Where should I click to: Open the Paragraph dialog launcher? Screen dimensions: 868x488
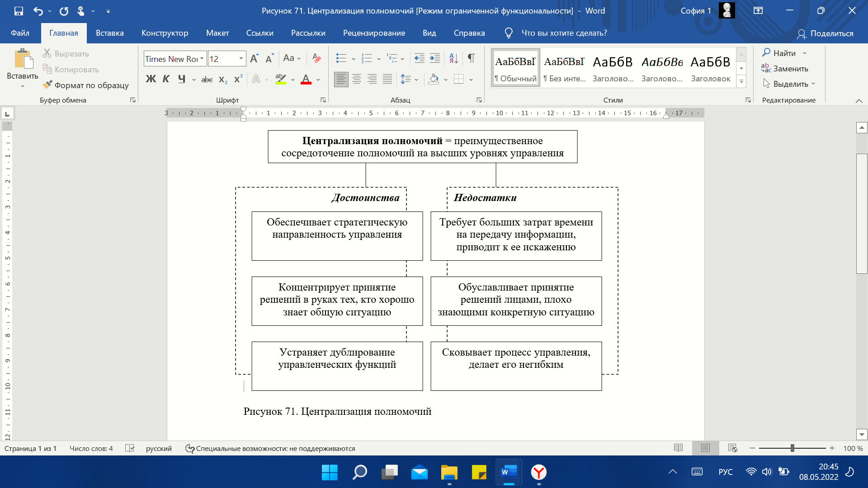479,100
